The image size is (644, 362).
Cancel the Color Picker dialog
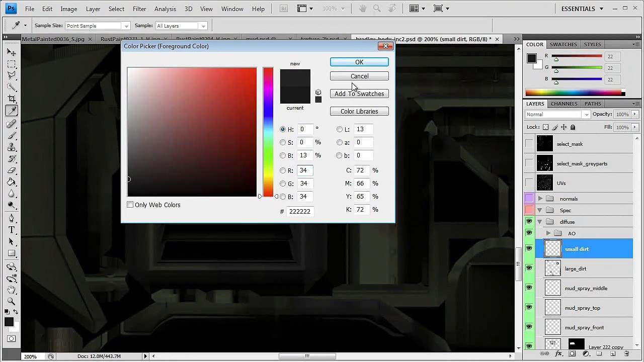tap(359, 76)
